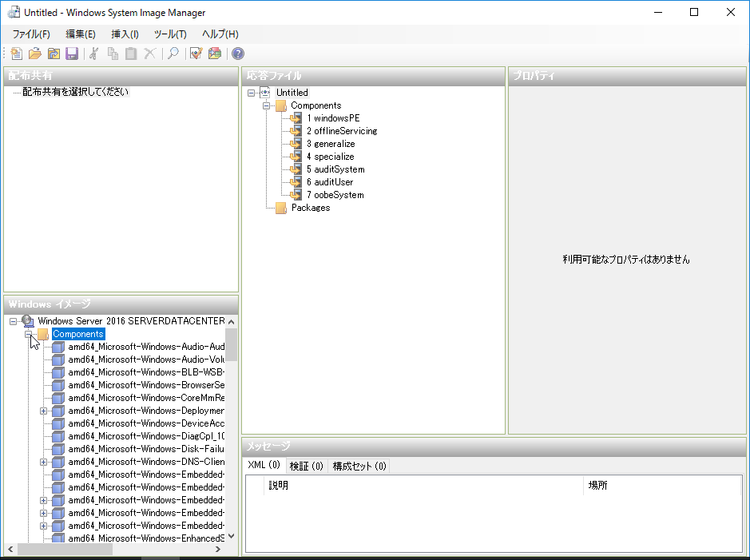The width and height of the screenshot is (750, 560).
Task: Click the cube icon for Audio-Aud component
Action: click(x=58, y=347)
